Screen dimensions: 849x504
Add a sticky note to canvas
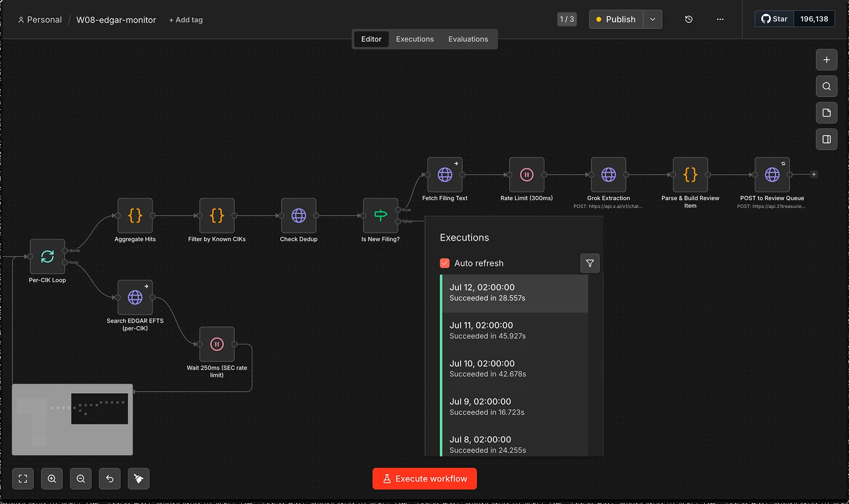click(827, 113)
